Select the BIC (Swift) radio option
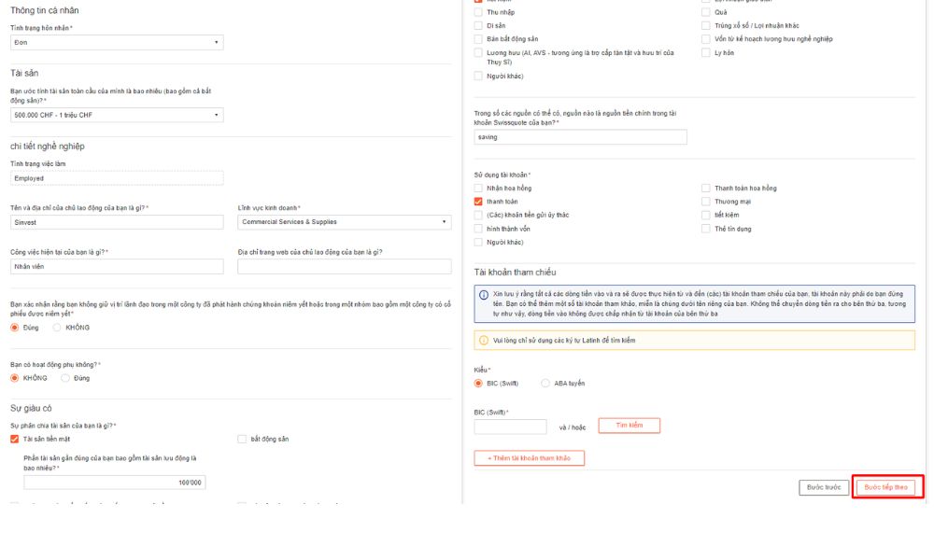This screenshot has width=934, height=560. click(x=479, y=383)
